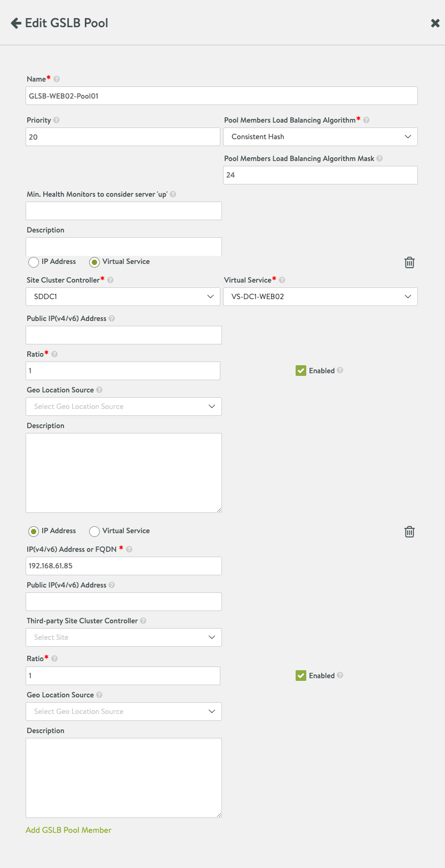Image resolution: width=445 pixels, height=868 pixels.
Task: Click Add GSLB Pool Member link
Action: point(68,830)
